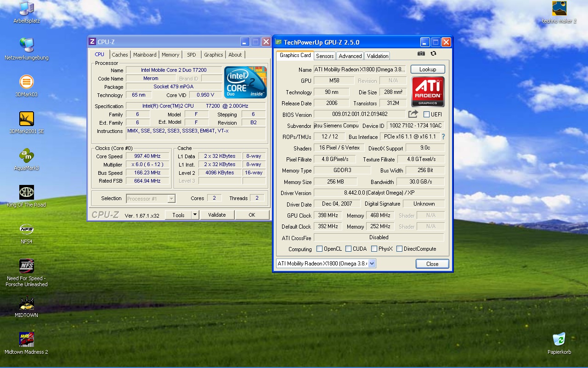
Task: Toggle the DirectCompute checkbox
Action: tap(399, 249)
